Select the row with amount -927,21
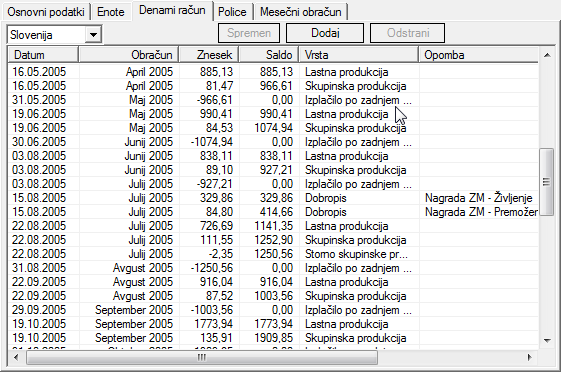The height and width of the screenshot is (372, 561). [x=273, y=184]
